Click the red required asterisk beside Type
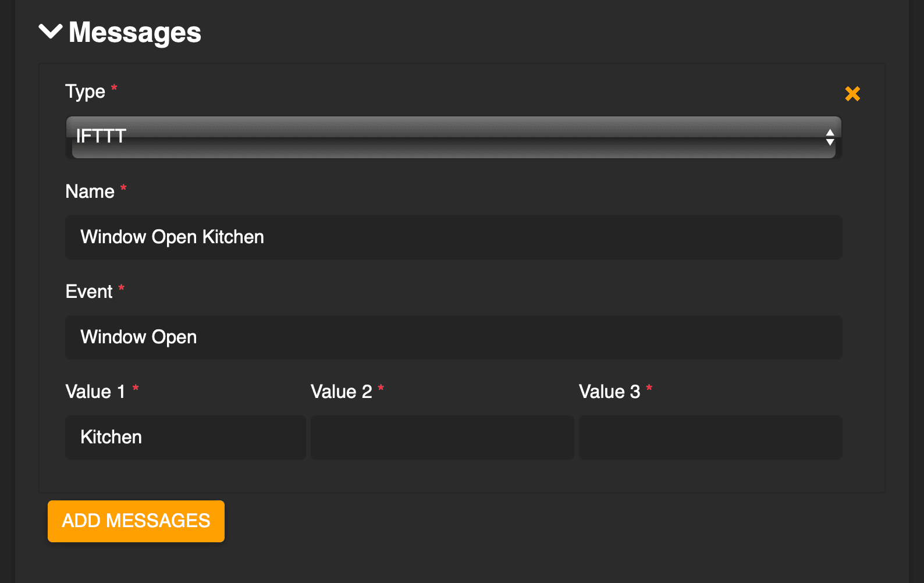This screenshot has width=924, height=583. click(x=114, y=88)
